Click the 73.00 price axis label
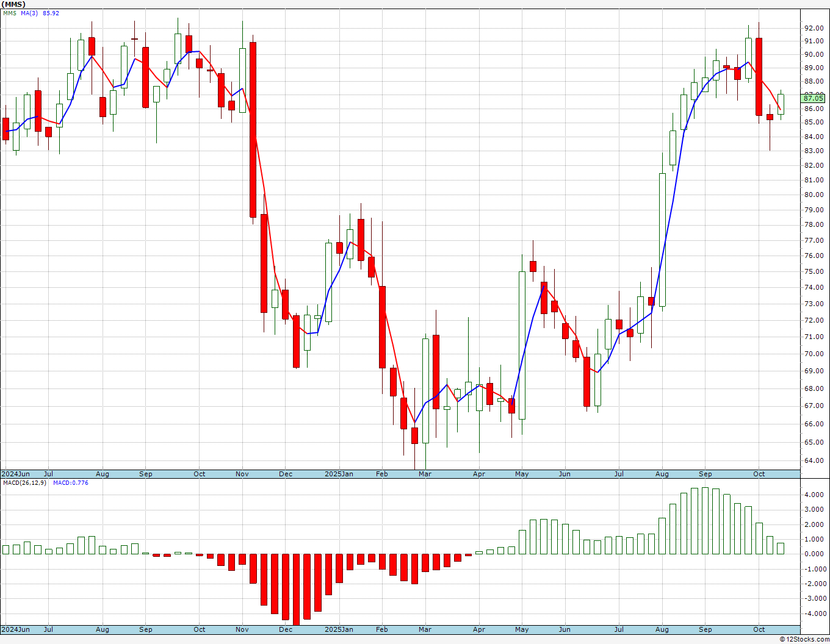 pos(814,304)
